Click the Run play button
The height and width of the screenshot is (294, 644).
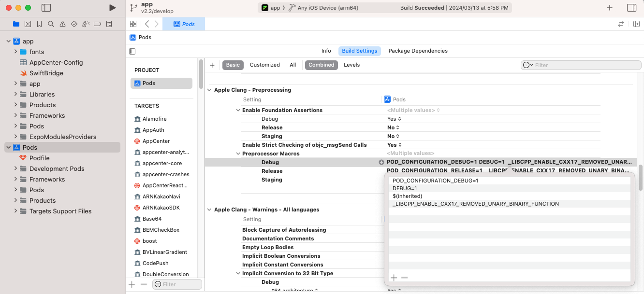tap(112, 8)
